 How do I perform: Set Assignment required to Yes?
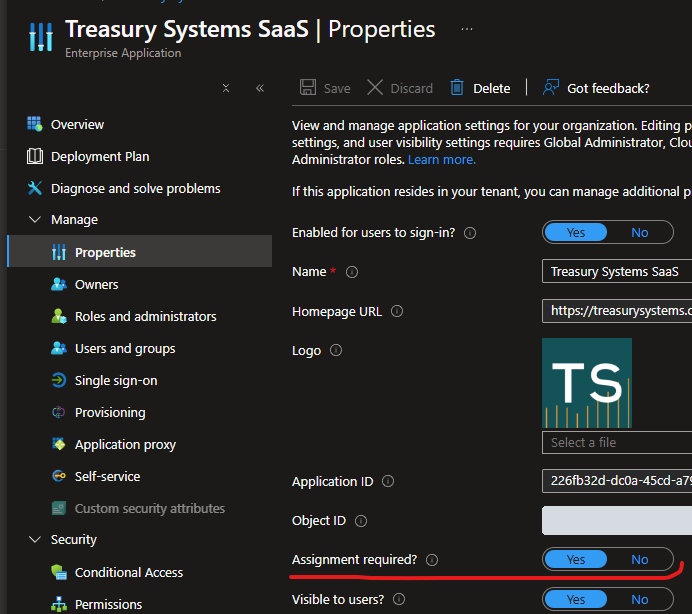tap(575, 559)
